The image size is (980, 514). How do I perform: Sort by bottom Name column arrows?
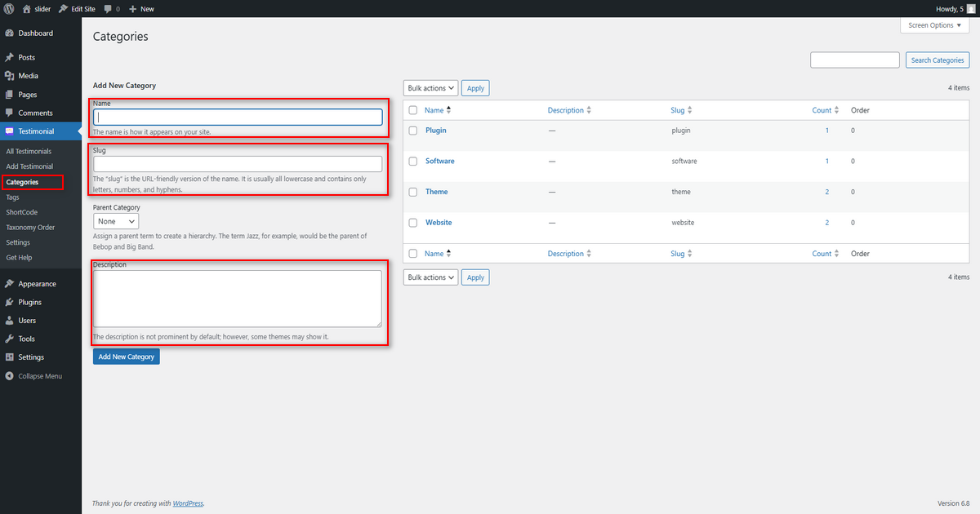pos(449,254)
